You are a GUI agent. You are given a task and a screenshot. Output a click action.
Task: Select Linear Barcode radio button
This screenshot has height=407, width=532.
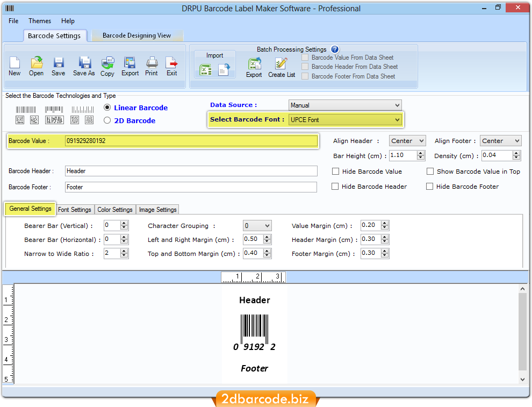107,108
